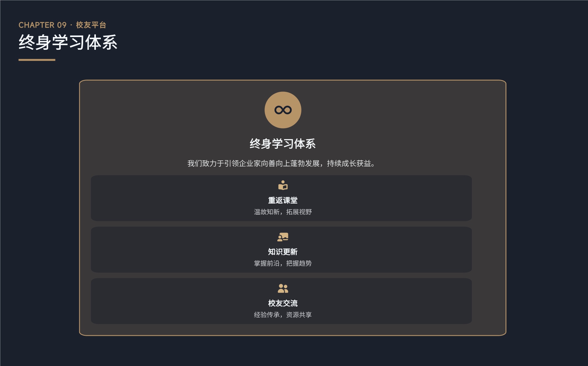Viewport: 588px width, 366px height.
Task: Click the two-people icon above 校友交流
Action: 283,288
